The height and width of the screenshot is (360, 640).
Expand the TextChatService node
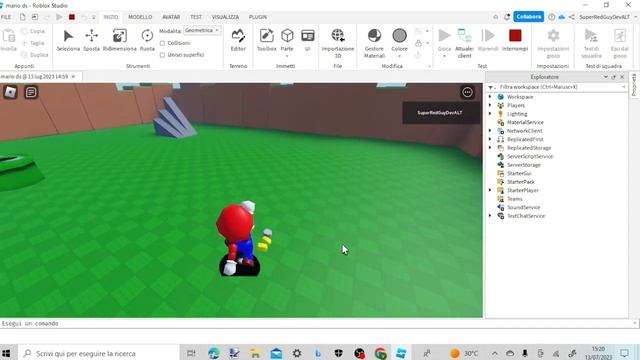tap(490, 216)
